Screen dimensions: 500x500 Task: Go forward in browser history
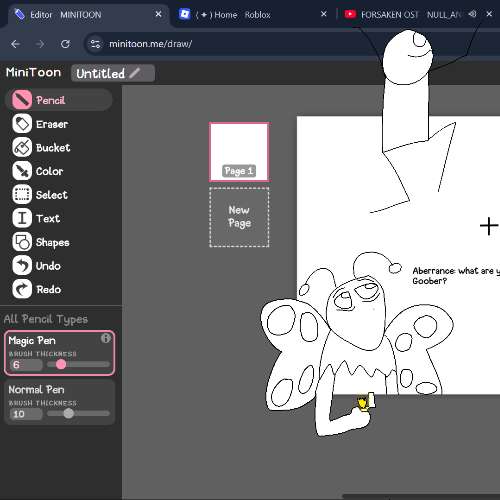pos(40,44)
